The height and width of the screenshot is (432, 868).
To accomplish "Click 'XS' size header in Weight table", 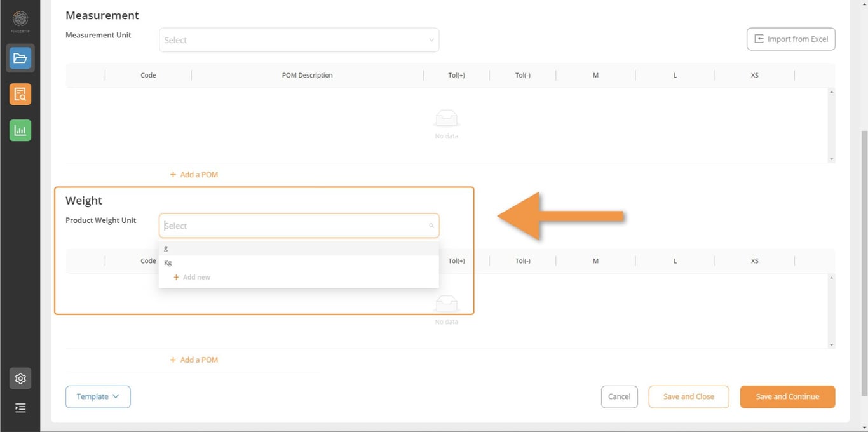I will point(754,260).
